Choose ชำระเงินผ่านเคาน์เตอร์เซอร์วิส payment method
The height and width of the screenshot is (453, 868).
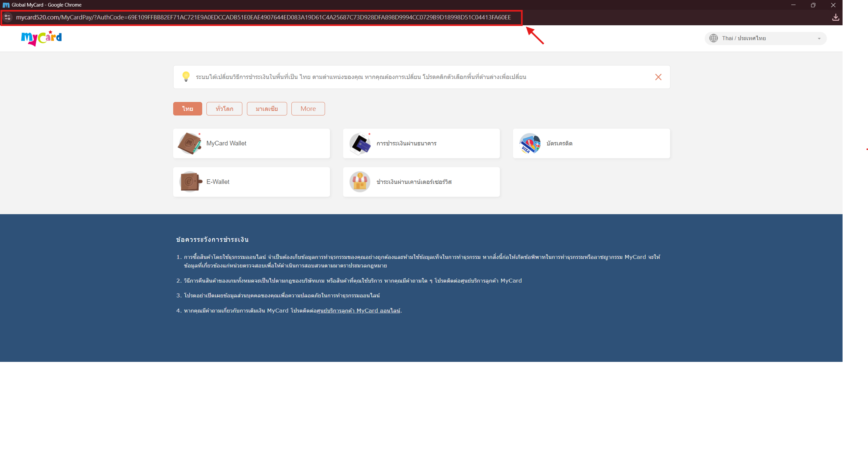coord(421,182)
